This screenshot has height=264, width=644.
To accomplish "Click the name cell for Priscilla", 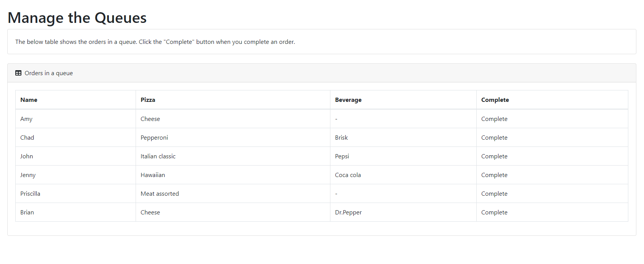I will click(30, 194).
